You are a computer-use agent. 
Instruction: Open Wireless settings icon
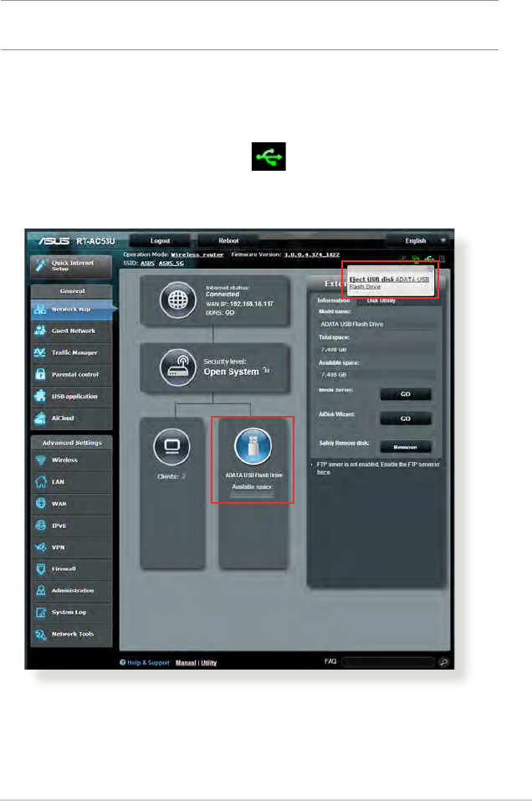coord(40,460)
